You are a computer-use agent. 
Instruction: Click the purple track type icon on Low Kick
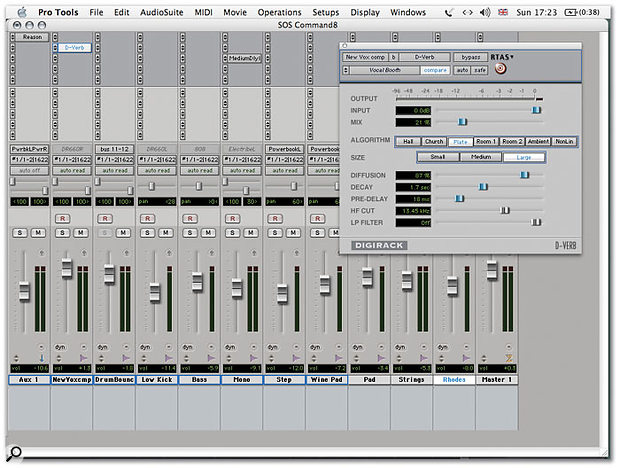click(x=169, y=358)
